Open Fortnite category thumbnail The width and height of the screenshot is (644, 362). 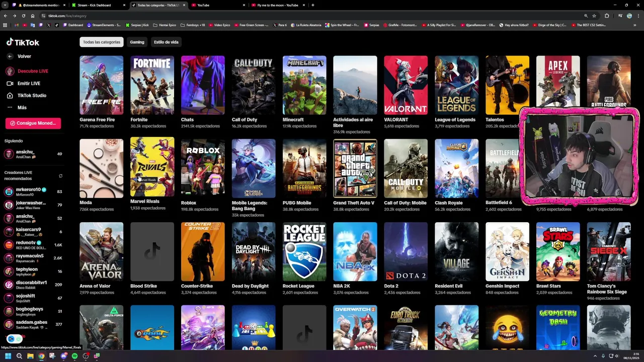(152, 85)
